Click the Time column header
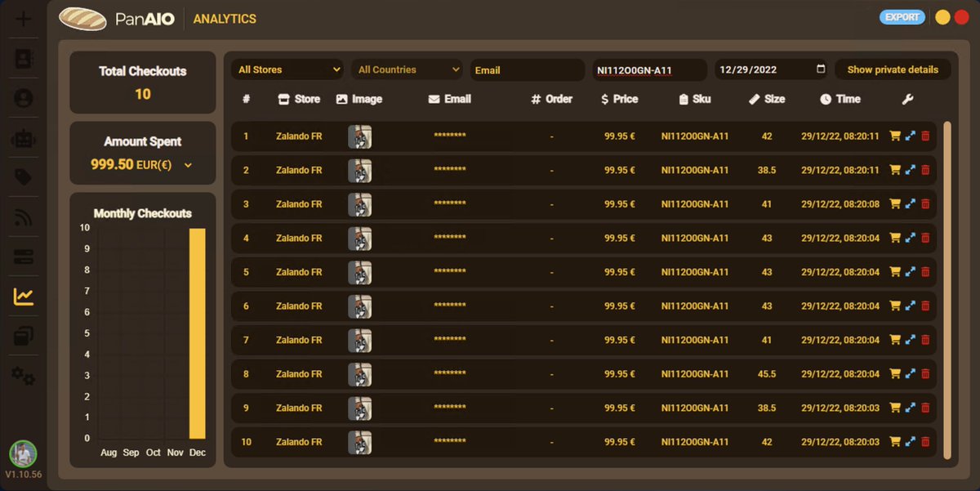 click(840, 99)
